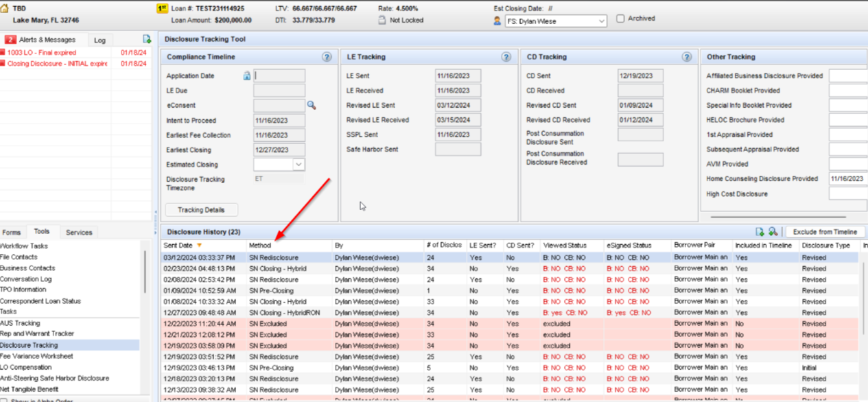868x402 pixels.
Task: Click the Sent Date sort arrow indicator
Action: (x=200, y=246)
